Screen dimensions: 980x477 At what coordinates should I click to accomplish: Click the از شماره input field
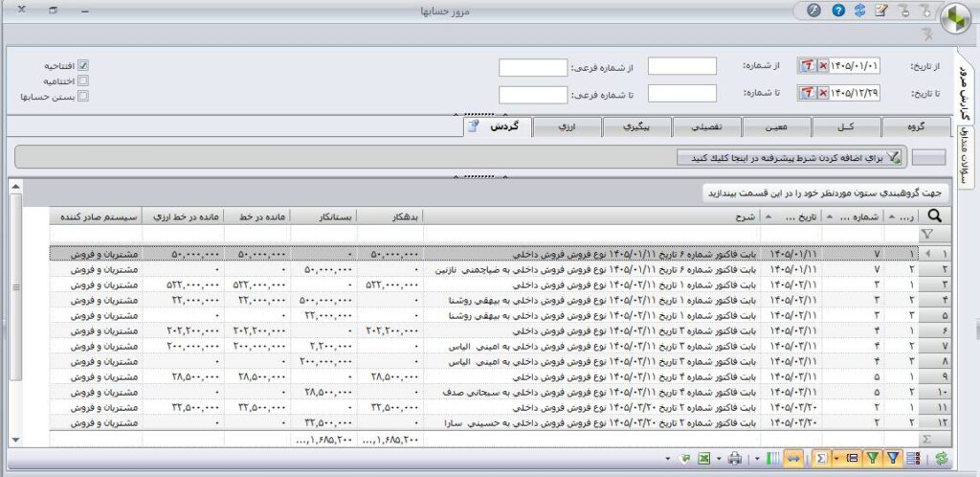tap(681, 66)
